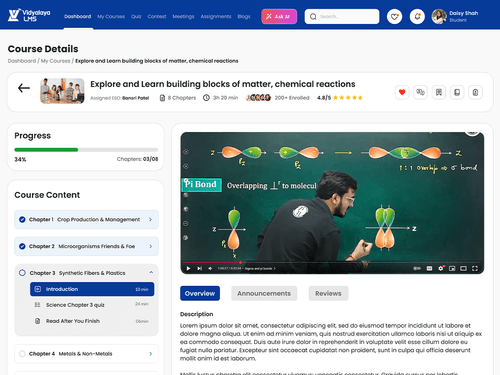Viewport: 500px width, 375px height.
Task: Play the video with the play button
Action: click(x=188, y=268)
